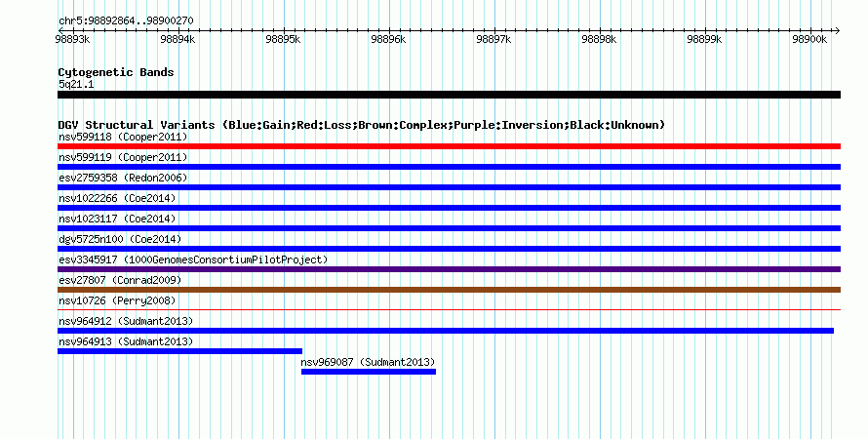Select the blue bar of nsv1023117
The height and width of the screenshot is (439, 868).
pos(449,228)
